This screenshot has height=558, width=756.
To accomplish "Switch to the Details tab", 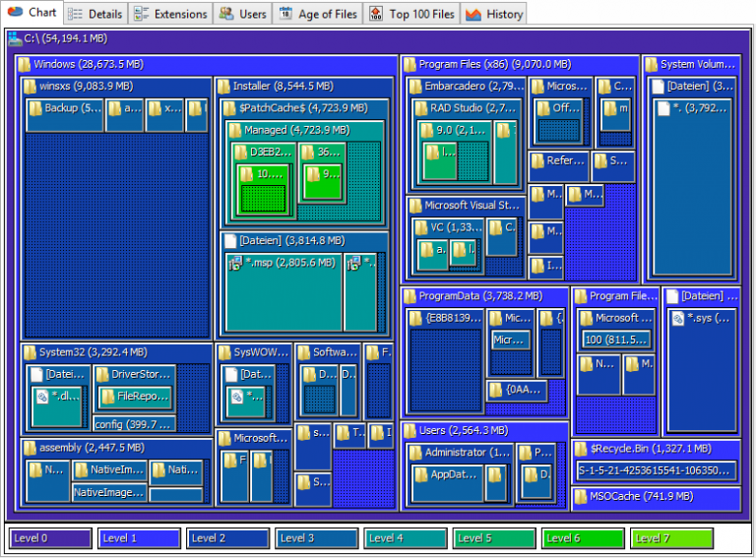I will (95, 14).
